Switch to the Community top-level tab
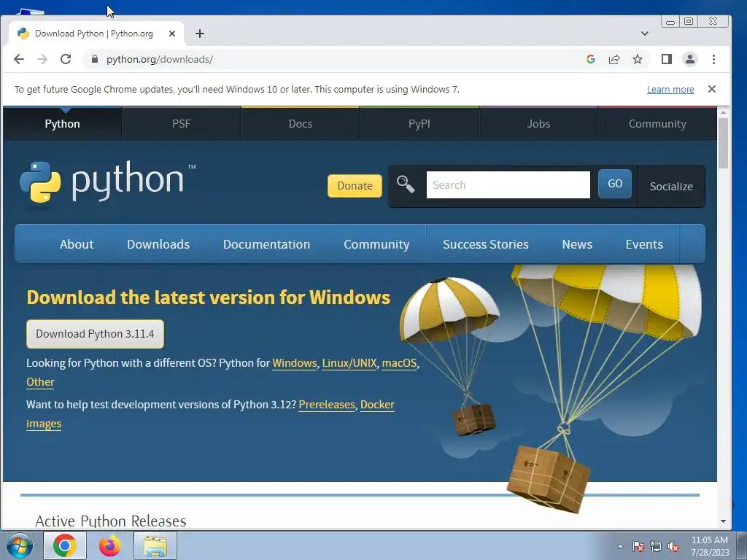The width and height of the screenshot is (747, 560). point(657,124)
